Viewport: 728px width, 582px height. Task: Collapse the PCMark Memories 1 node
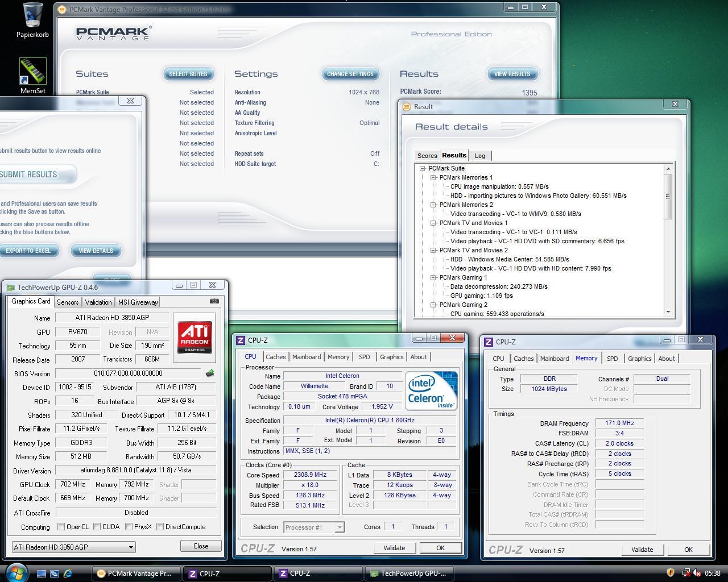click(433, 177)
